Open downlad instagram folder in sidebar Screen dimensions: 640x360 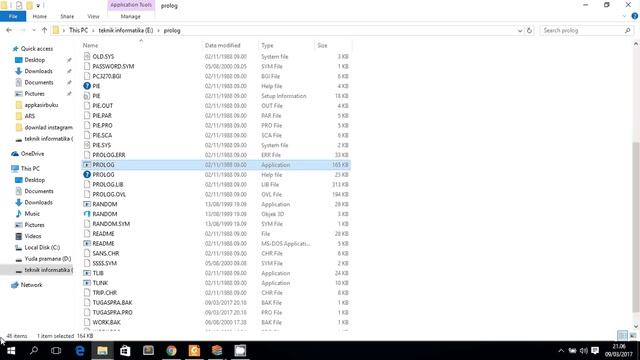pyautogui.click(x=48, y=127)
